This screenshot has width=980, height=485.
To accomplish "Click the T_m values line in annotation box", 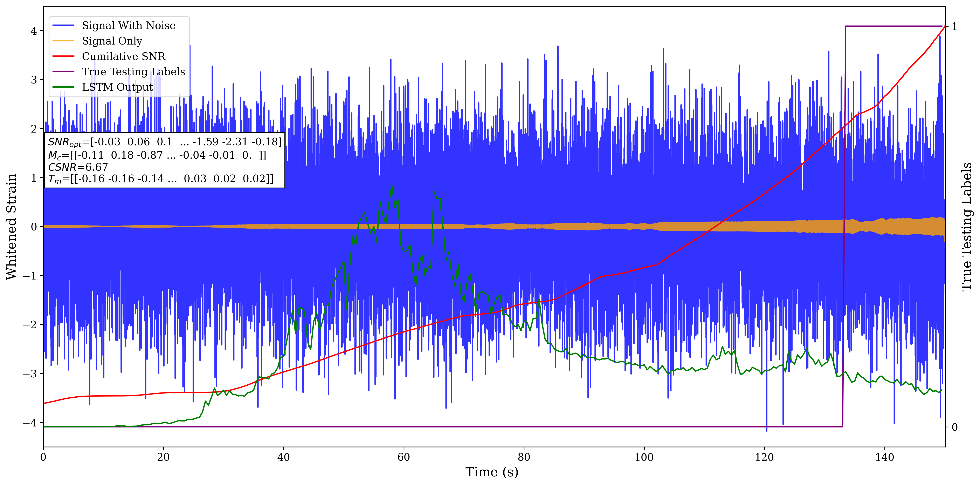I will click(160, 179).
